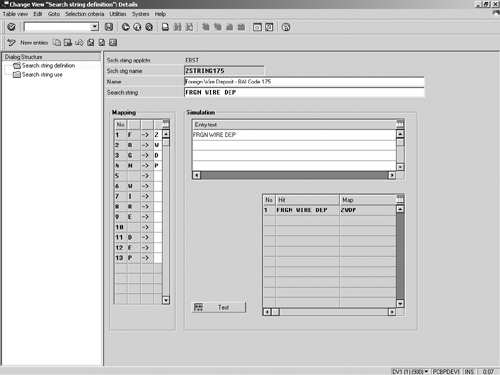The height and width of the screenshot is (375, 500).
Task: Click the Save diskette icon
Action: (109, 27)
